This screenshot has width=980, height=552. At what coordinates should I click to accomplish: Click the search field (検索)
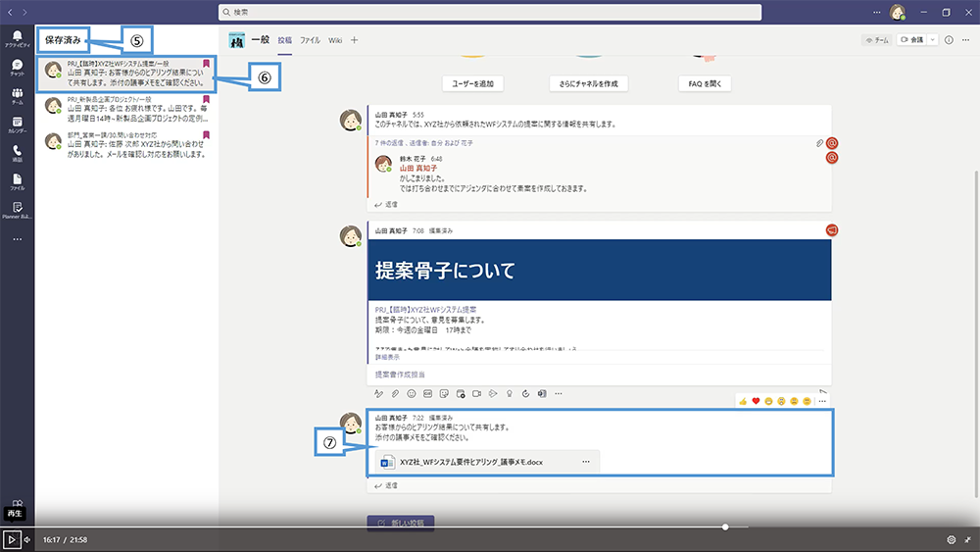490,12
